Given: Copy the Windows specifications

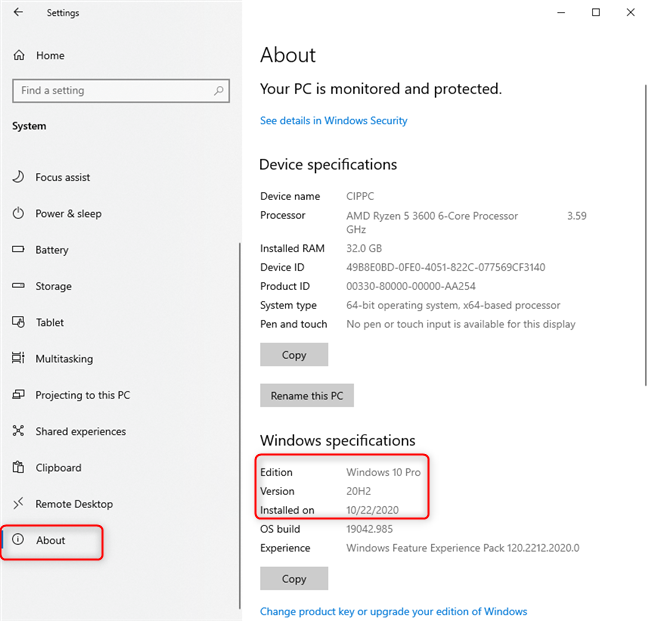Looking at the screenshot, I should click(294, 578).
